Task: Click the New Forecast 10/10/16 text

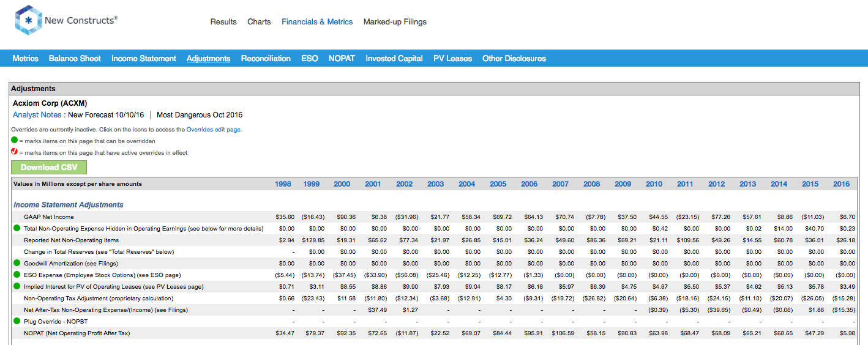Action: (107, 114)
